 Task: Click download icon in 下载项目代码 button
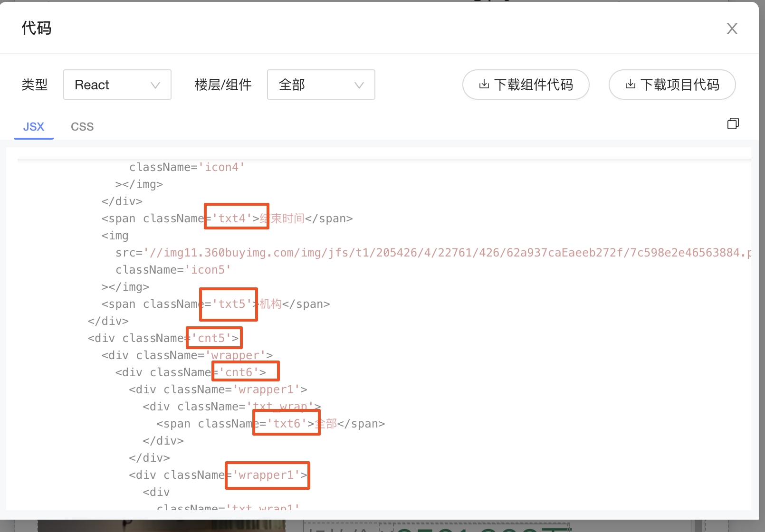tap(630, 85)
